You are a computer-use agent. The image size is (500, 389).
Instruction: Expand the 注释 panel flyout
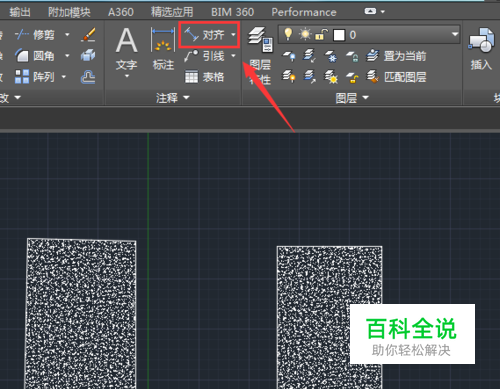pyautogui.click(x=186, y=98)
